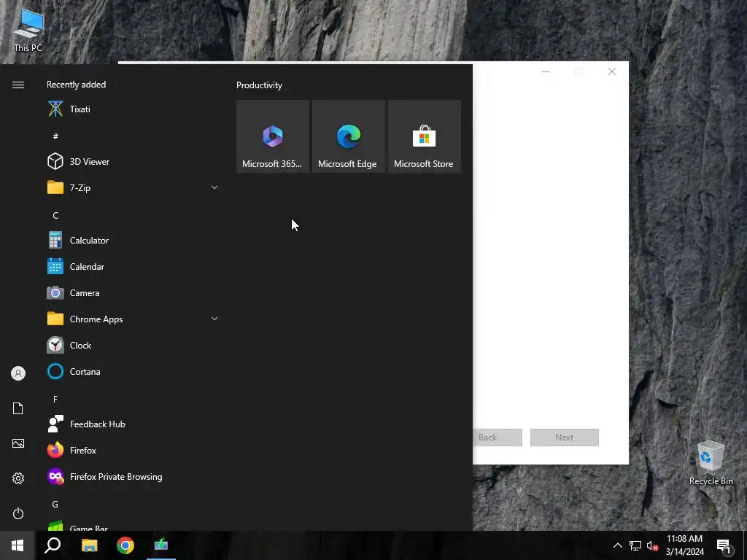
Task: Click the 'F' letter header
Action: [55, 399]
